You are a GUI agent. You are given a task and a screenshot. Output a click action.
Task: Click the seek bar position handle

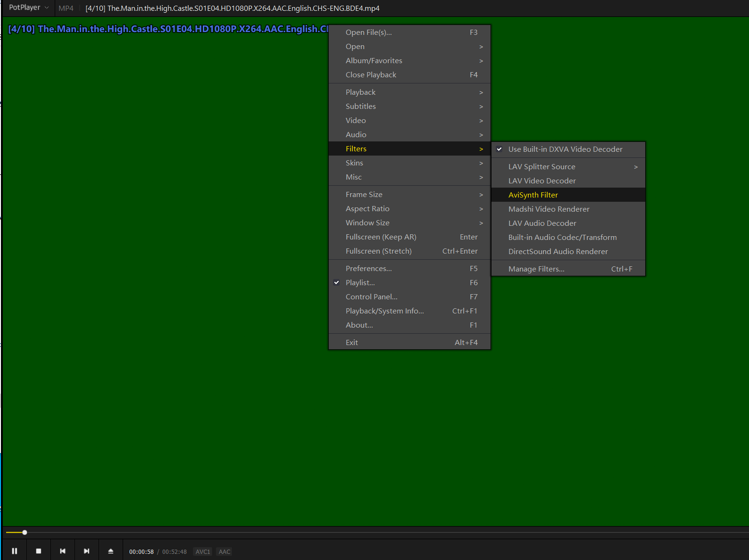coord(25,532)
